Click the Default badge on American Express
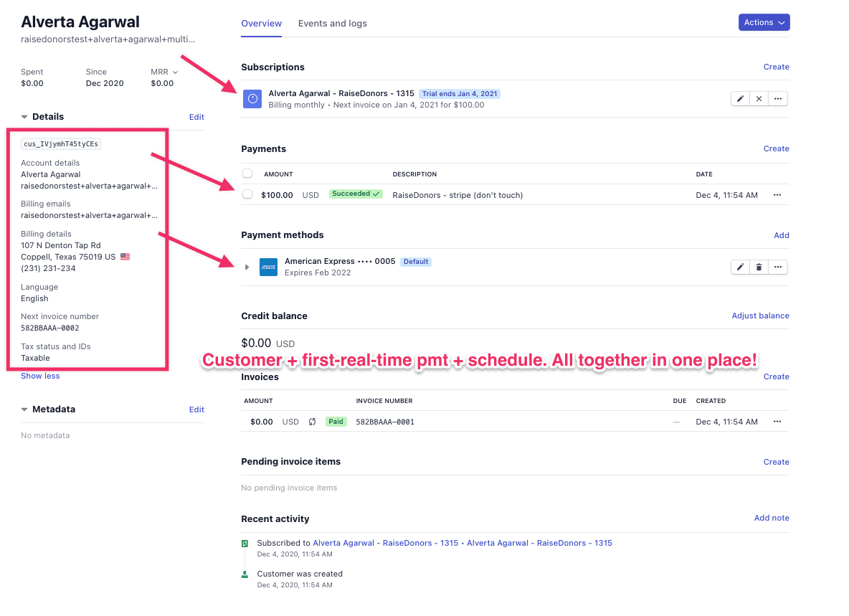Screen dimensions: 849x616 416,262
